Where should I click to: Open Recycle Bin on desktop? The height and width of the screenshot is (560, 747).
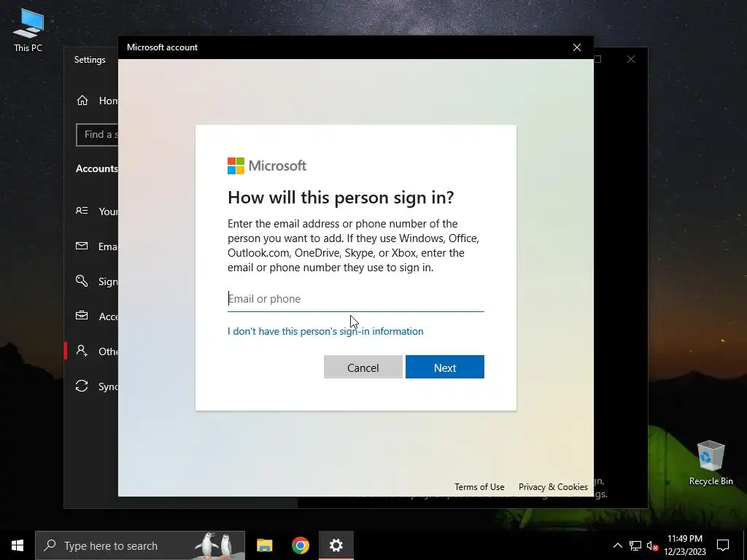711,463
